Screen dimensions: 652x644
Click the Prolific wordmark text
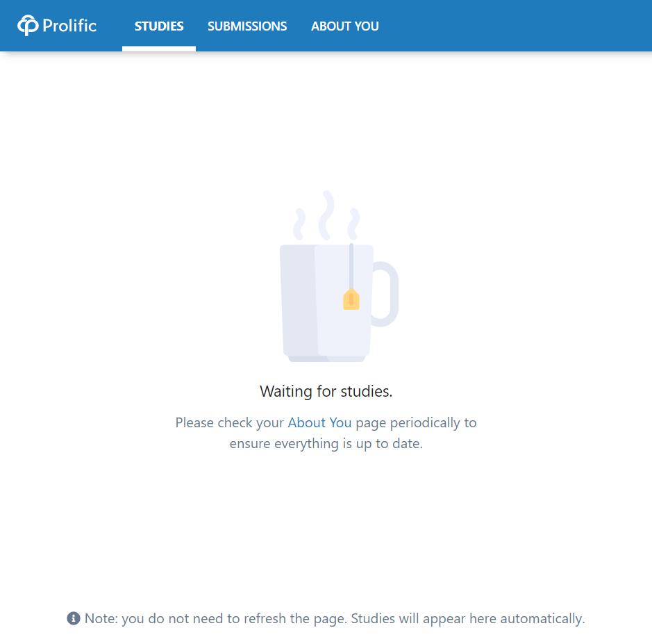tap(69, 26)
